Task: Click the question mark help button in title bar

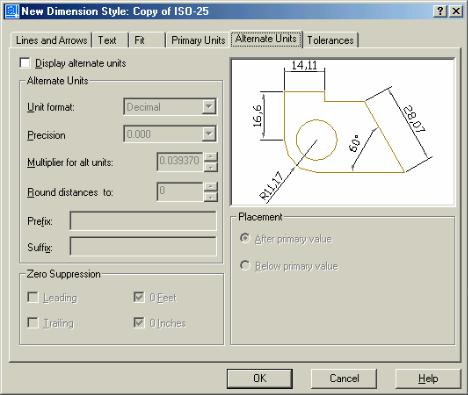Action: click(440, 11)
